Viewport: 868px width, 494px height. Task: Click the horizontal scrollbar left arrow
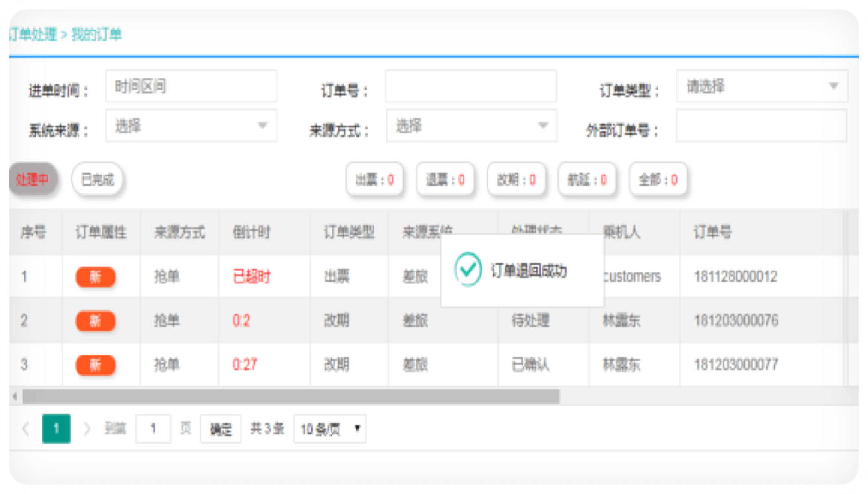tap(15, 397)
